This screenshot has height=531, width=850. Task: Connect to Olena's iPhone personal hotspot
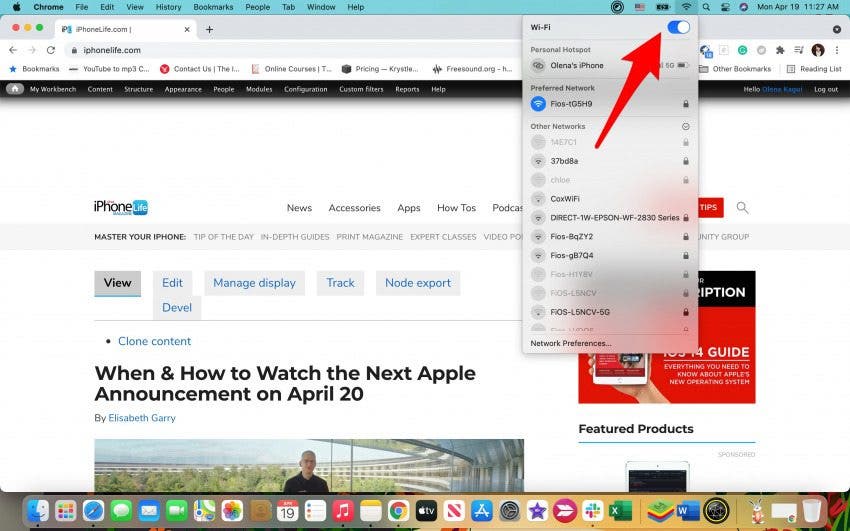(577, 65)
